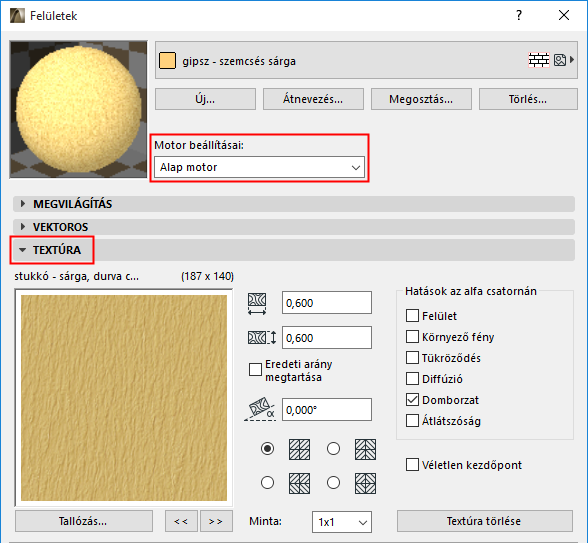The width and height of the screenshot is (588, 543).
Task: Collapse the TEXTÚRA panel
Action: 294,250
